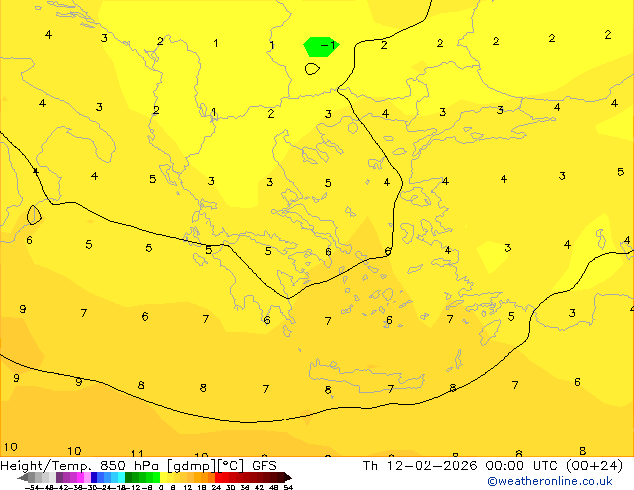Click the forecast date 'Th 12-02-2026' text
The image size is (634, 490).
(x=420, y=466)
